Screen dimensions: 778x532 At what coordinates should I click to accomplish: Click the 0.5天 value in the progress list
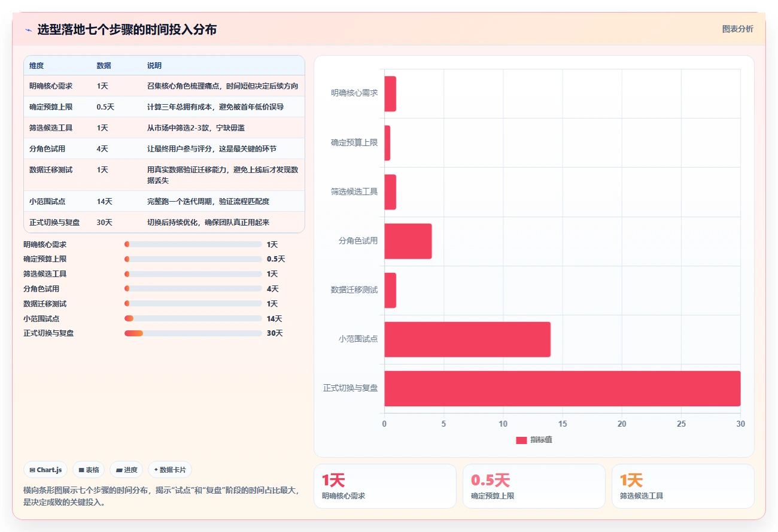[276, 259]
